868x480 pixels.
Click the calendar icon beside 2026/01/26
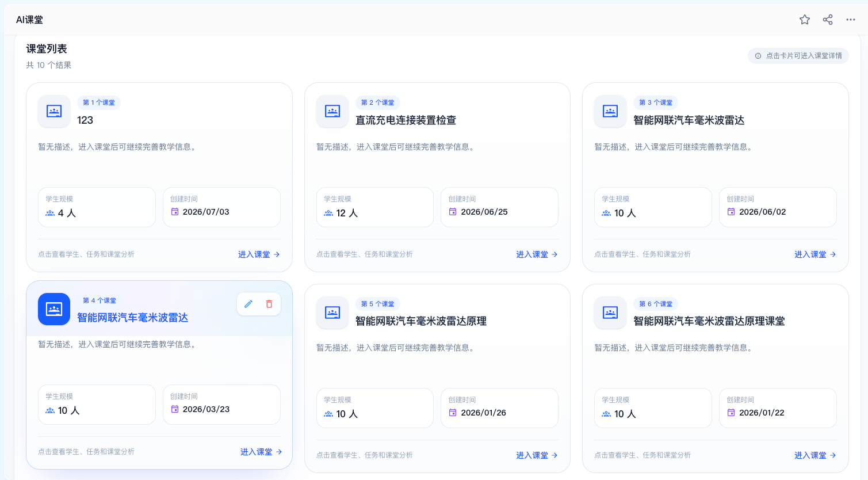pos(453,413)
